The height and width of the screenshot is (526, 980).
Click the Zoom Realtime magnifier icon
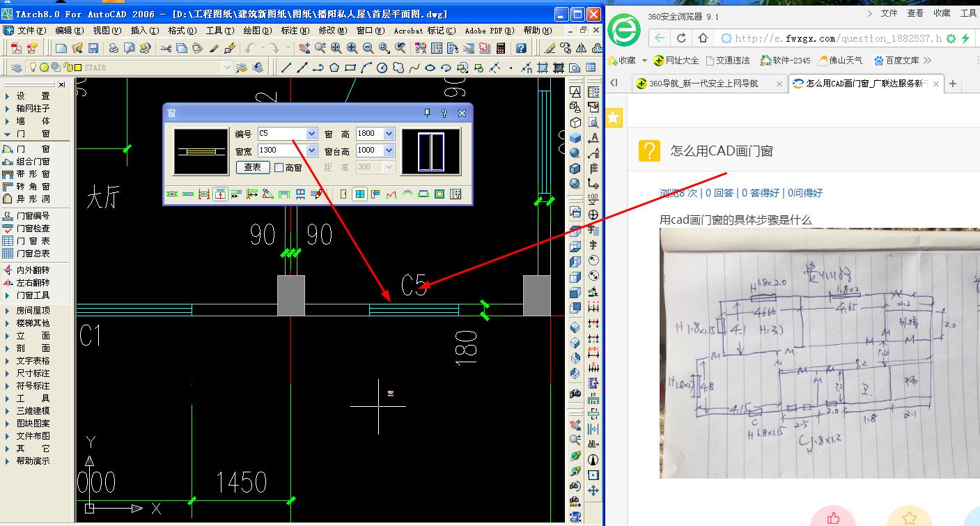click(320, 48)
